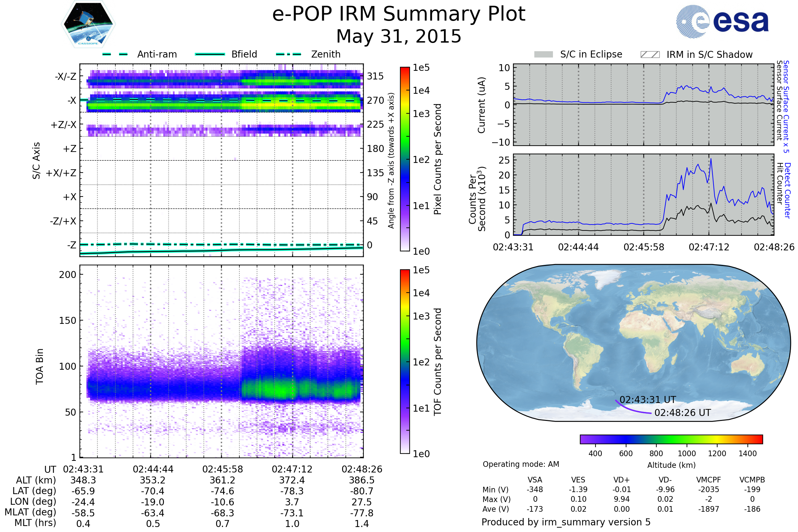Click the 02:43:31 UT track start label on the map

[x=648, y=400]
